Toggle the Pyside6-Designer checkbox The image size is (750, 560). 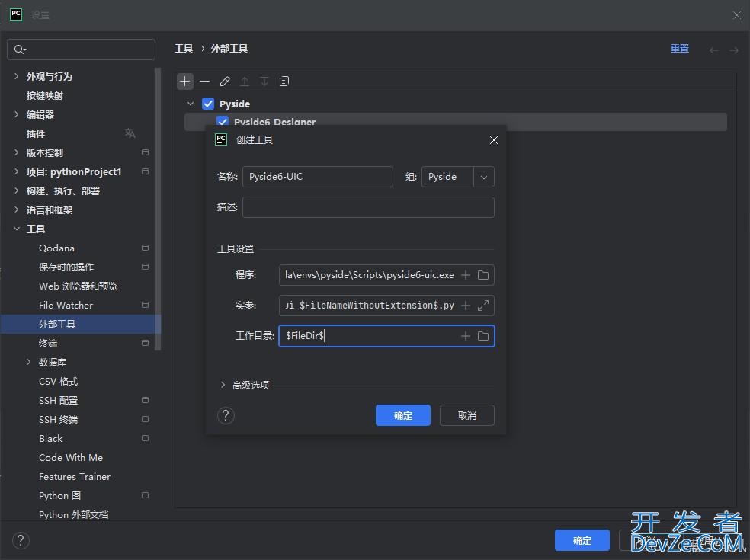tap(223, 121)
